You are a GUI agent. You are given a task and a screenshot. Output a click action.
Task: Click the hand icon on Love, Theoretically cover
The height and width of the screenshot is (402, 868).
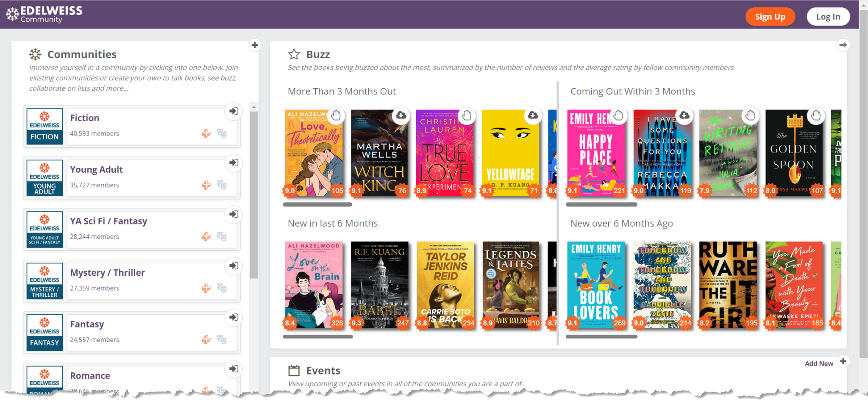[x=336, y=115]
